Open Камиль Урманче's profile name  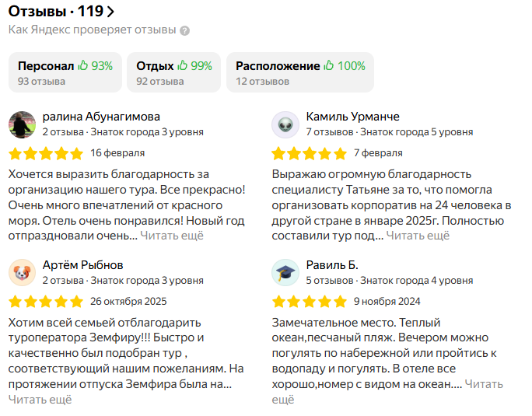[x=352, y=117]
